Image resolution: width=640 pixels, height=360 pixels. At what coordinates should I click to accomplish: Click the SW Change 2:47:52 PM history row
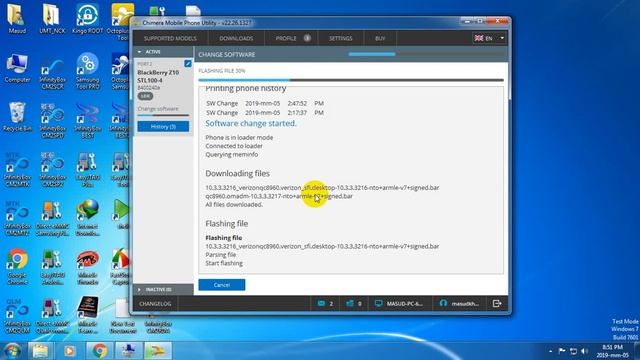265,104
